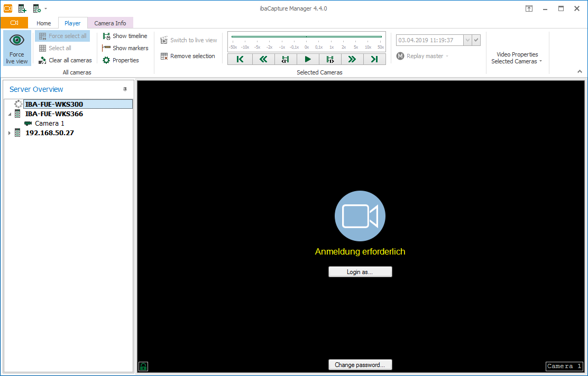
Task: Open Video Properties Selected Cameras dropdown
Action: tap(517, 58)
